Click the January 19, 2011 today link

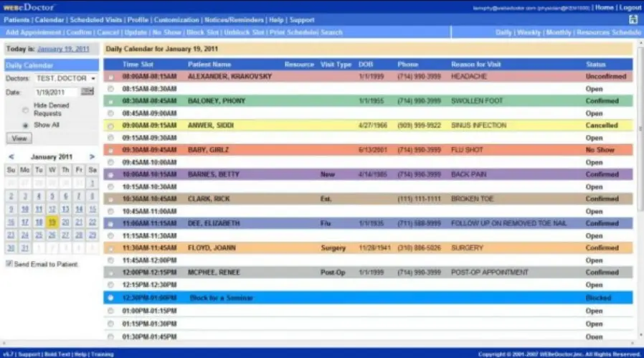(x=65, y=49)
